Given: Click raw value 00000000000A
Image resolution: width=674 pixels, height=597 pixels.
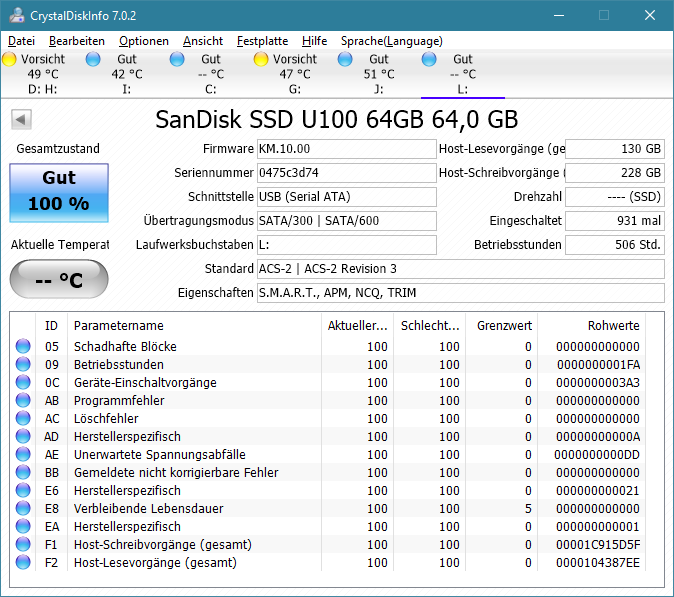Looking at the screenshot, I should coord(598,437).
